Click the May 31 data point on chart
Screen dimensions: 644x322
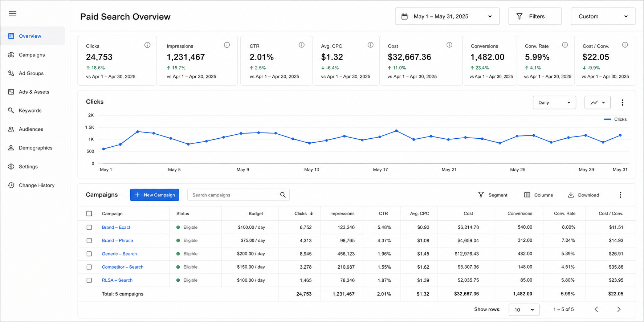click(620, 135)
